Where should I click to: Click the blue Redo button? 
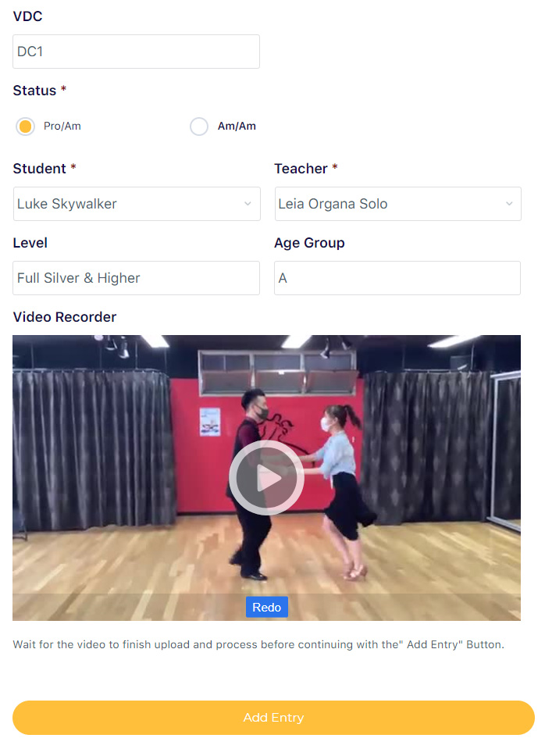266,607
